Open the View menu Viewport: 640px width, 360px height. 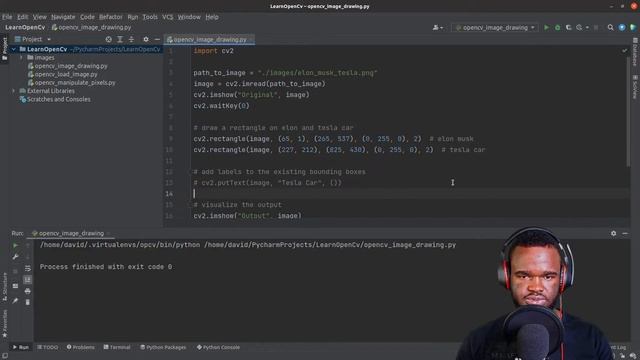coord(40,17)
